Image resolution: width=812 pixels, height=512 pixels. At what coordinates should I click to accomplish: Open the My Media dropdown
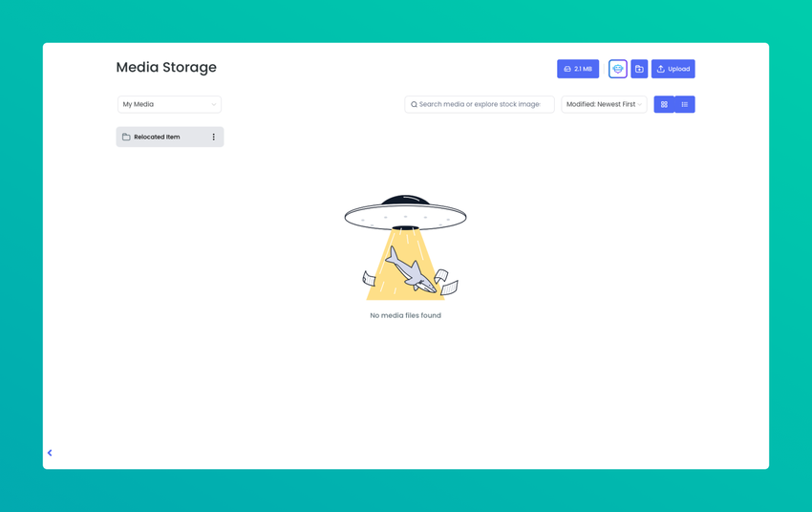(169, 104)
